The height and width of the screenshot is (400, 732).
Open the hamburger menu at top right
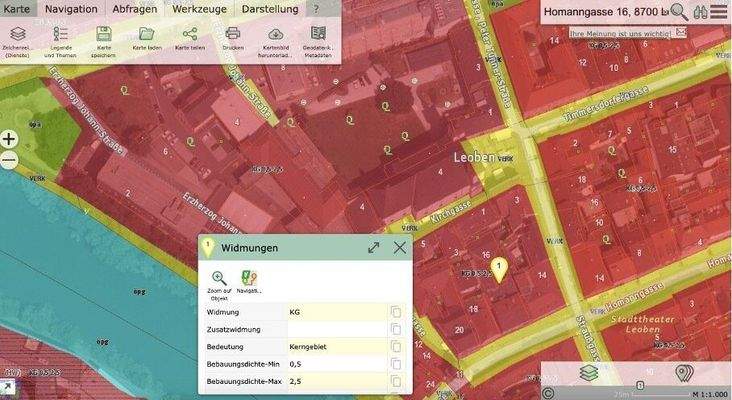tap(718, 12)
